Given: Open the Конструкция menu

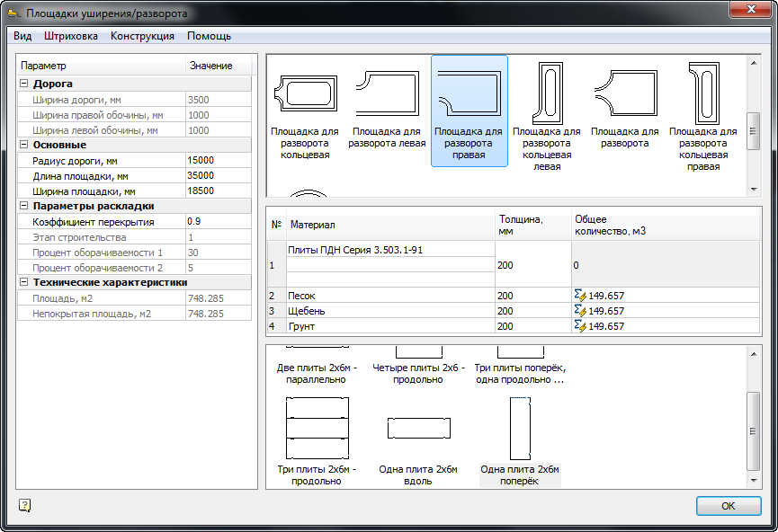Looking at the screenshot, I should click(x=142, y=36).
